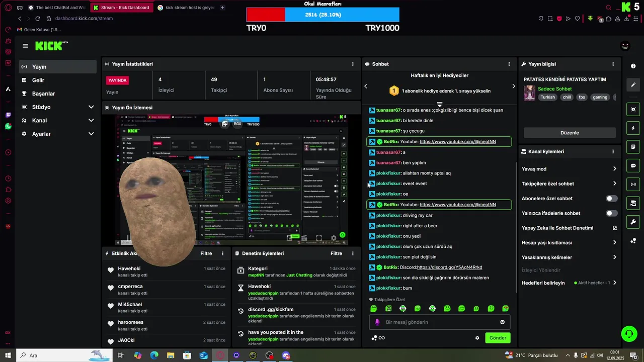The image size is (644, 362).
Task: Click Gelen Kutusu bookmark
Action: pos(39,30)
